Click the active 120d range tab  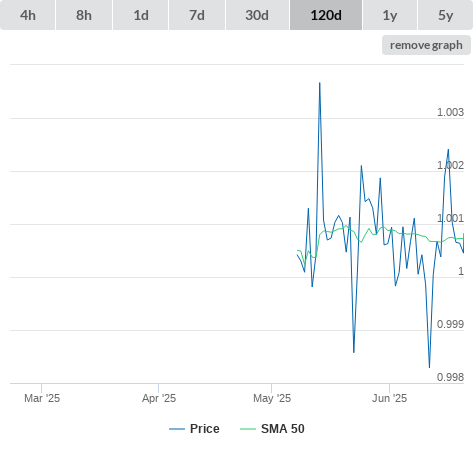pos(326,15)
